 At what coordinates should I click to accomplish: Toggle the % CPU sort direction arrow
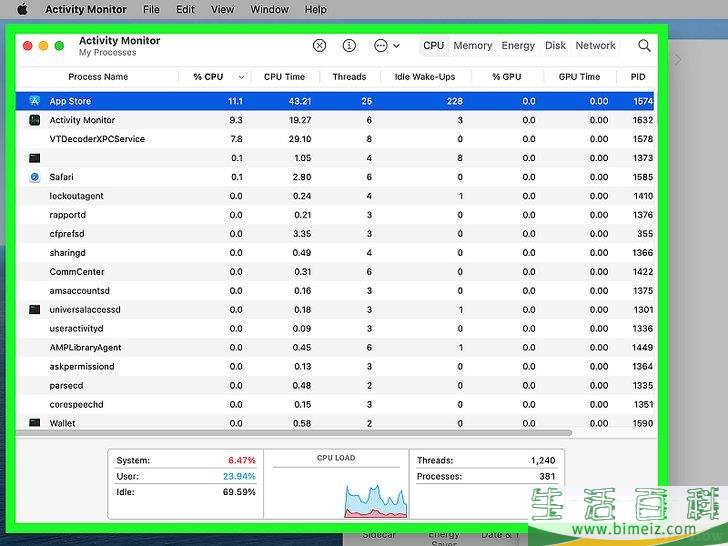241,77
